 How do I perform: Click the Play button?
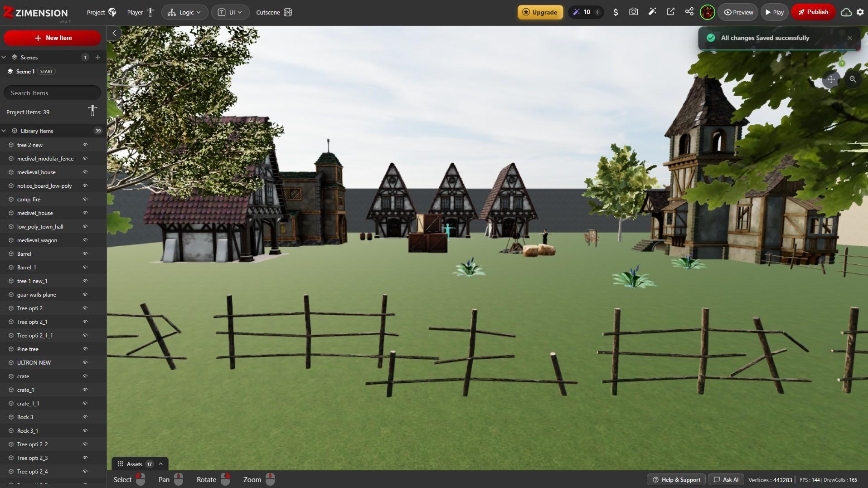coord(775,12)
